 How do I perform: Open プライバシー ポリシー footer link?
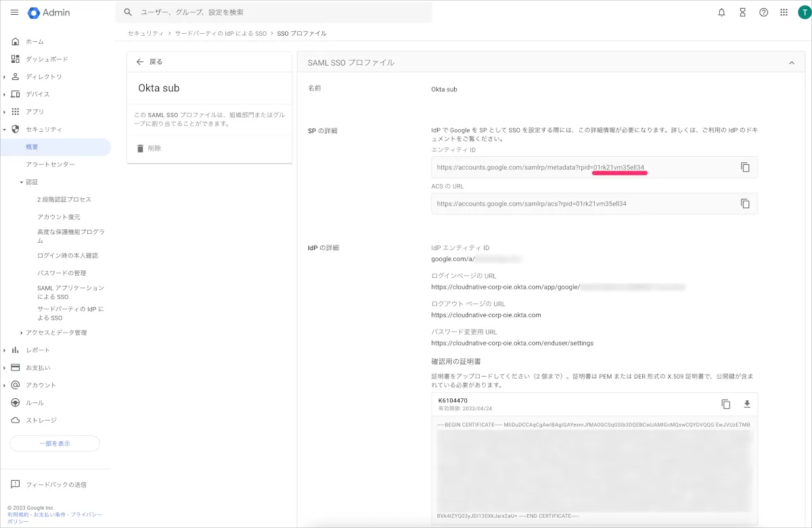(55, 518)
